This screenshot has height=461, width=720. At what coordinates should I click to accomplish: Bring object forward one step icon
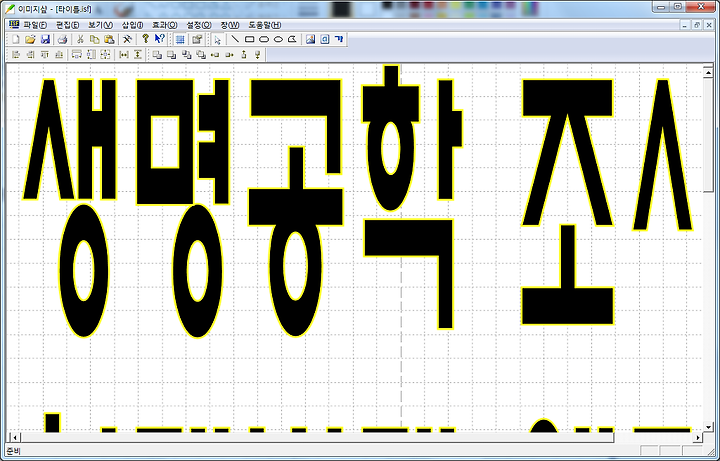coord(186,55)
